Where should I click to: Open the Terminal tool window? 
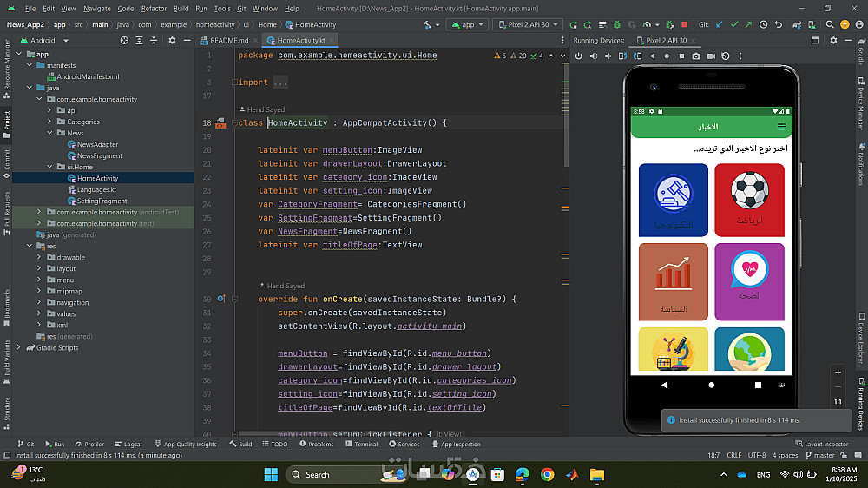[360, 444]
